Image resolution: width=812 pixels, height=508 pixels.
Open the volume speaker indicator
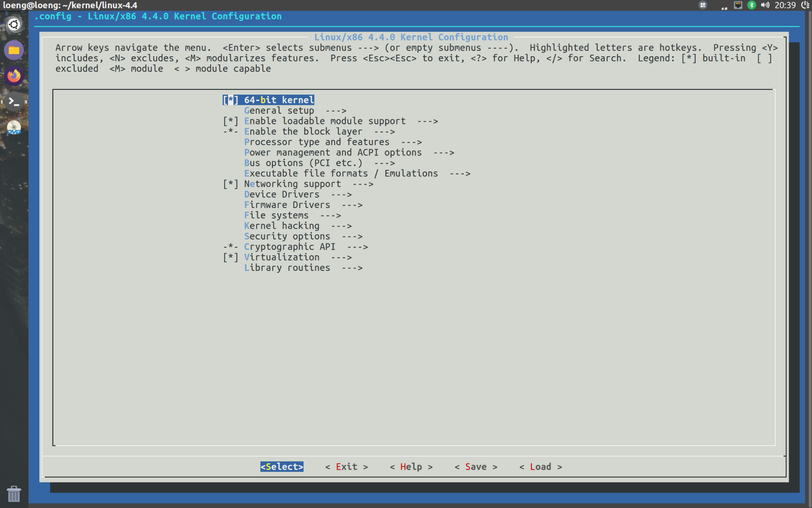point(765,5)
